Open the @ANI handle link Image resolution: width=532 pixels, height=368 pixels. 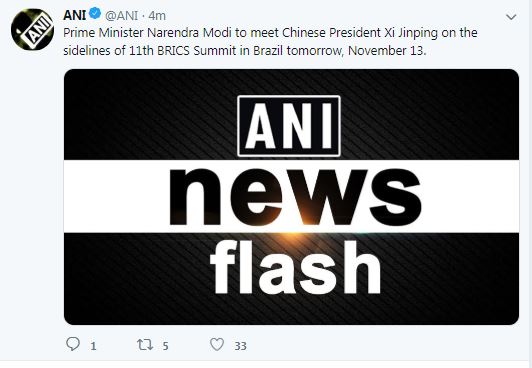point(121,16)
